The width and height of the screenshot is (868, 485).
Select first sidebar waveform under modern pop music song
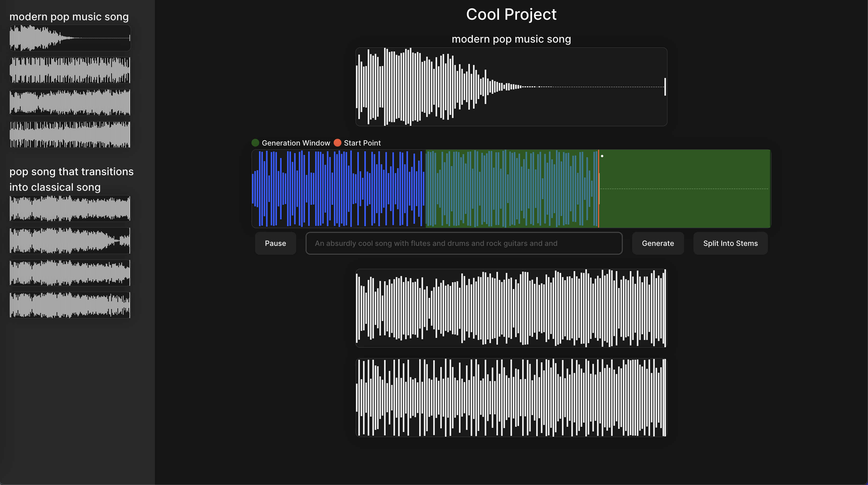[70, 38]
